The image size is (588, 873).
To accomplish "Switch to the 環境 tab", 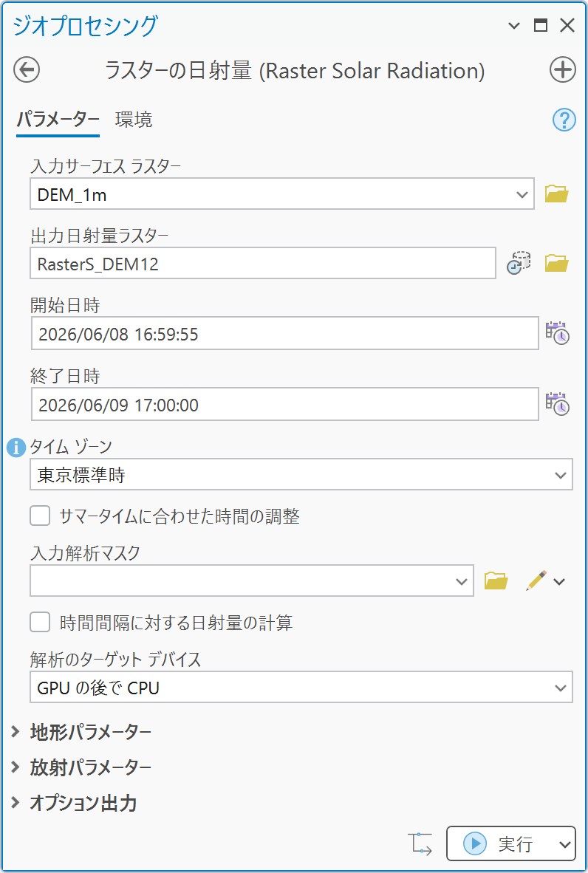I will (x=134, y=120).
